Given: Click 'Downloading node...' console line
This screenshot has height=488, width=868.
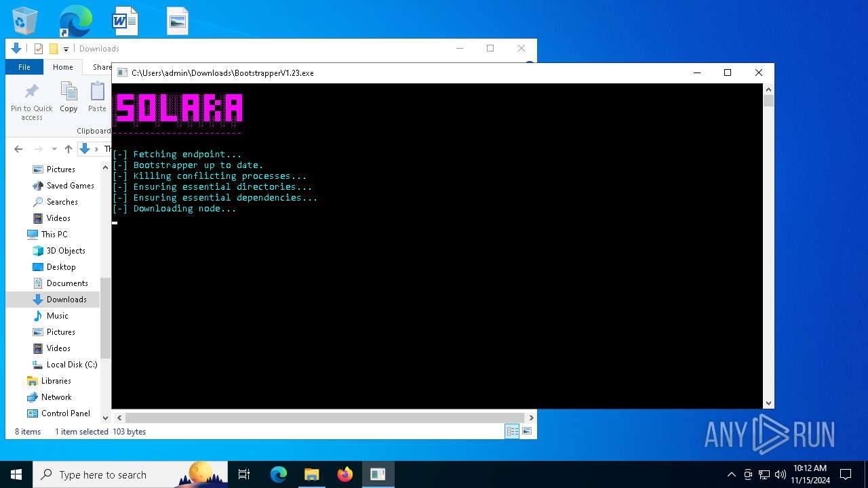Looking at the screenshot, I should (174, 209).
